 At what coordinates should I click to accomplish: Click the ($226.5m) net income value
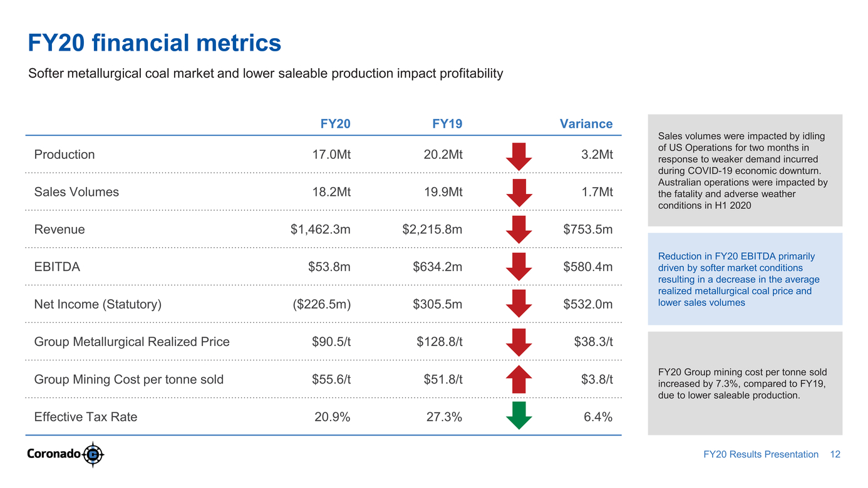(x=322, y=305)
